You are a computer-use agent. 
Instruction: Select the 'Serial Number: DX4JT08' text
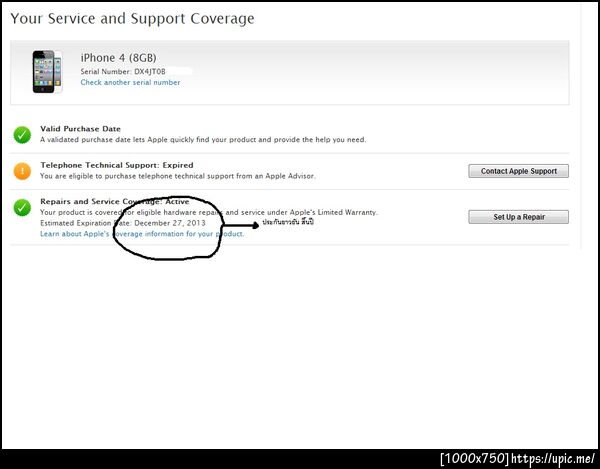point(123,72)
